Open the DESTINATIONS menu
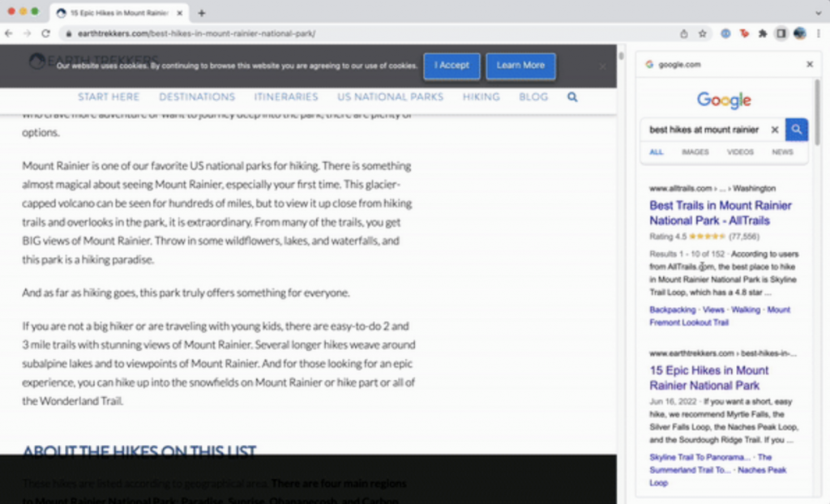Screen dimensions: 830x504 (197, 97)
